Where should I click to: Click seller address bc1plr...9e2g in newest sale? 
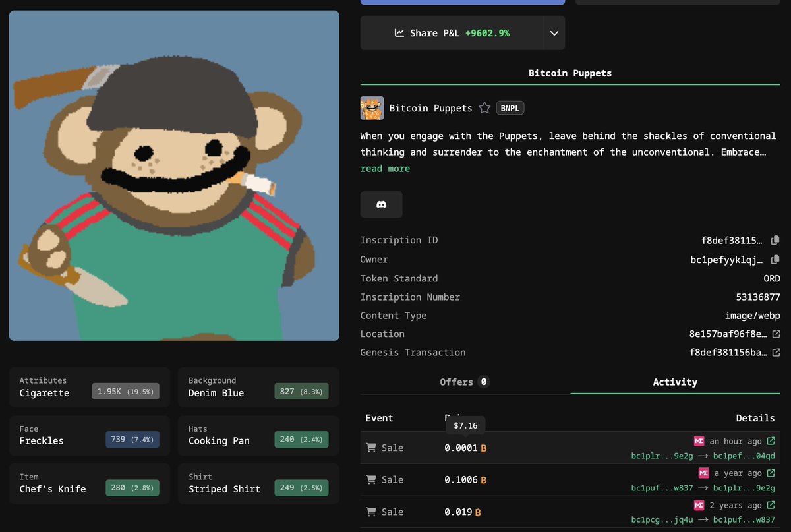(661, 456)
